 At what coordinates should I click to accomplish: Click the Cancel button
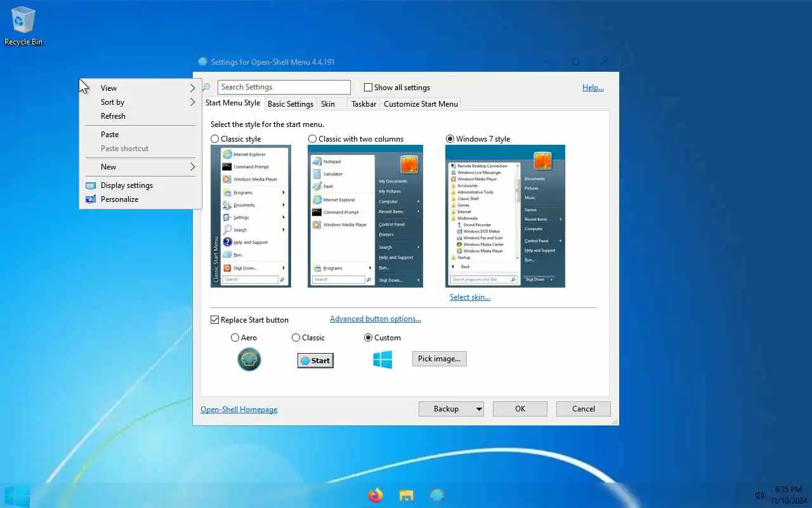[584, 409]
